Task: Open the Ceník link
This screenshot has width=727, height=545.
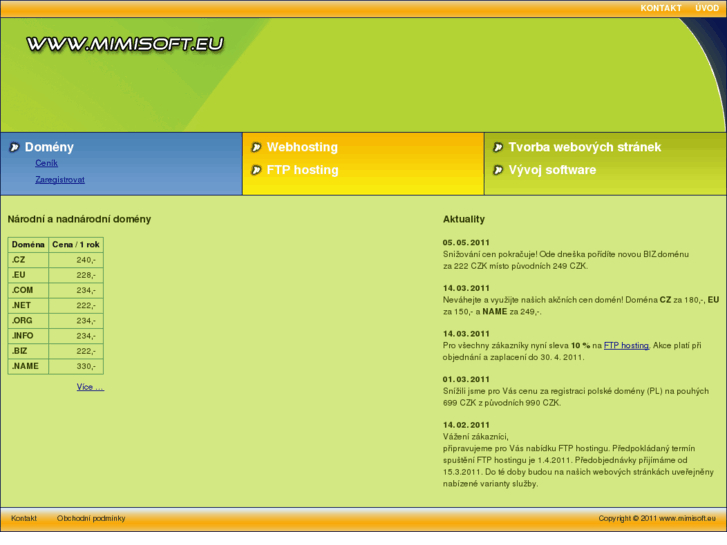Action: pos(46,163)
